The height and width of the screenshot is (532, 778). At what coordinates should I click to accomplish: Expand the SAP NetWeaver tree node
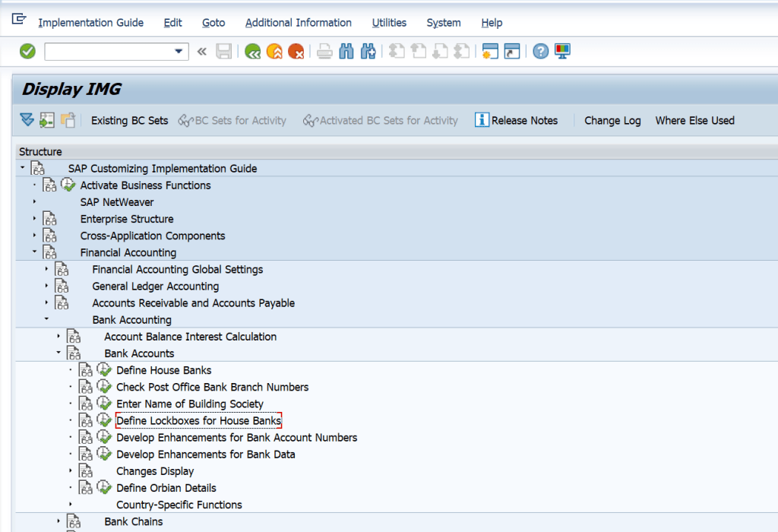[x=36, y=202]
